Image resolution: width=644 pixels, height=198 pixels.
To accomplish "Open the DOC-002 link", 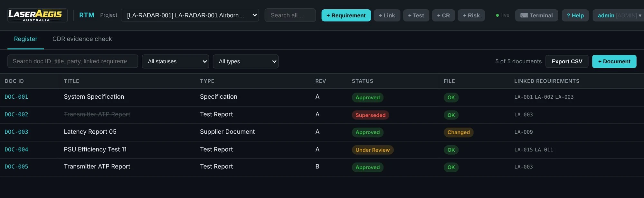I will point(16,114).
